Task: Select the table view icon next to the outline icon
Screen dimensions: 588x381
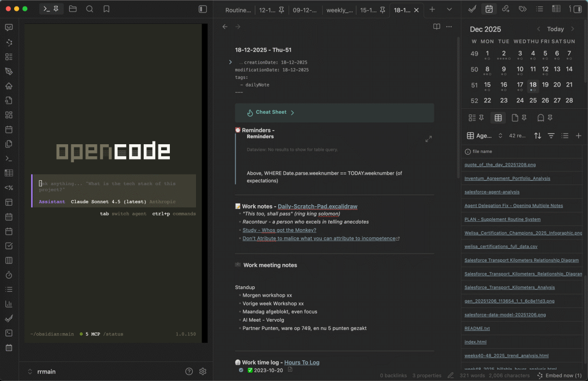Action: (x=556, y=9)
